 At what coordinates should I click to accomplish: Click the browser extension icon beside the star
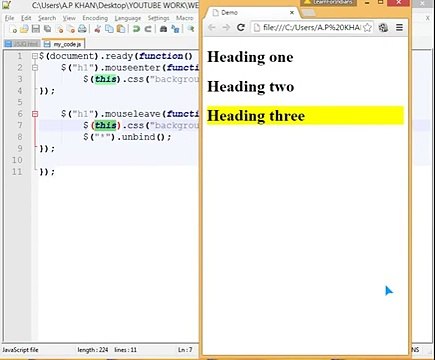click(383, 28)
